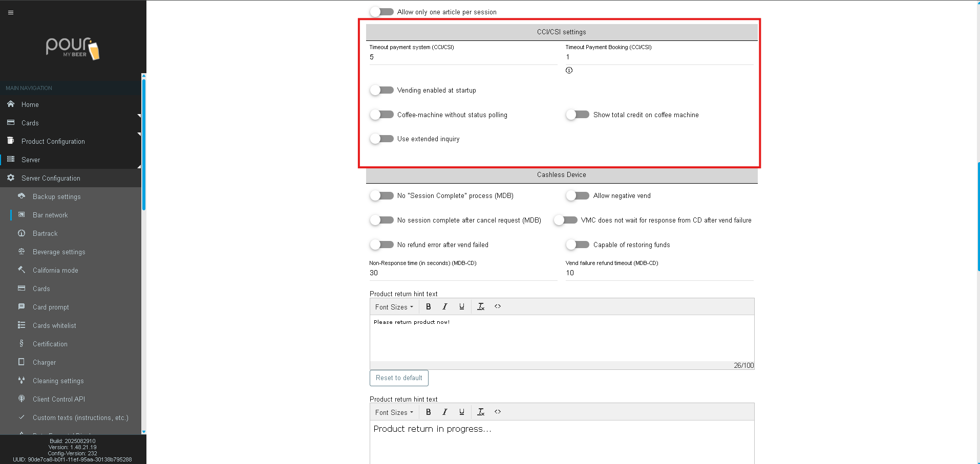
Task: Click Bold in first Product return editor
Action: [x=429, y=307]
